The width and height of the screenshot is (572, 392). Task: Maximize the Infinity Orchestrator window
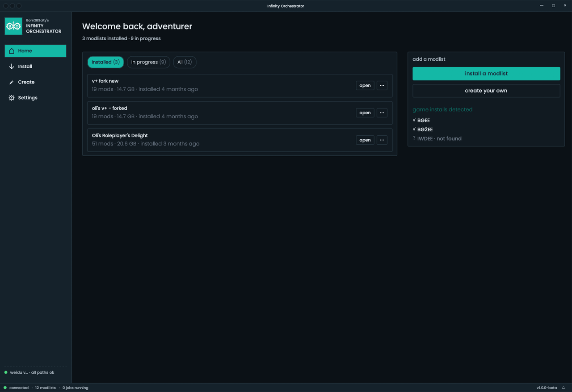pyautogui.click(x=553, y=6)
